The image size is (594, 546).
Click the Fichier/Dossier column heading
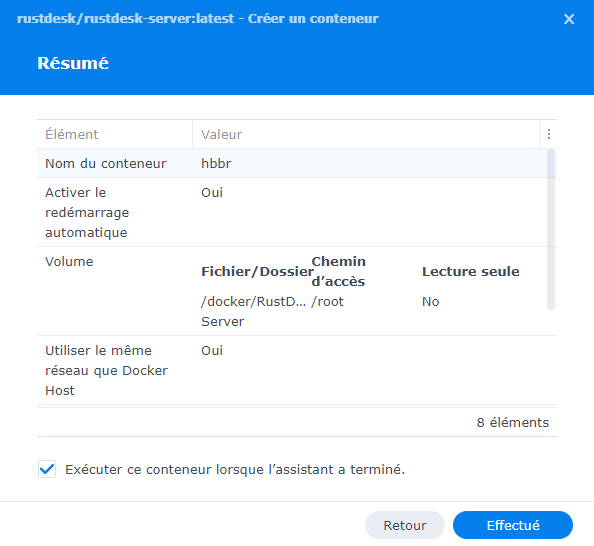(257, 271)
